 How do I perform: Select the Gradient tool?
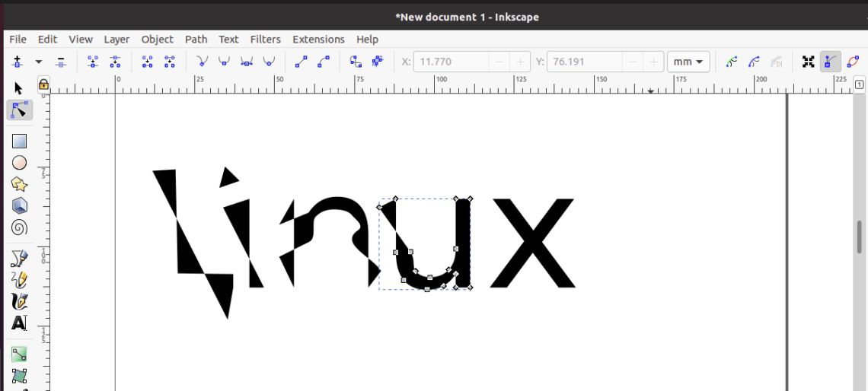[x=19, y=354]
